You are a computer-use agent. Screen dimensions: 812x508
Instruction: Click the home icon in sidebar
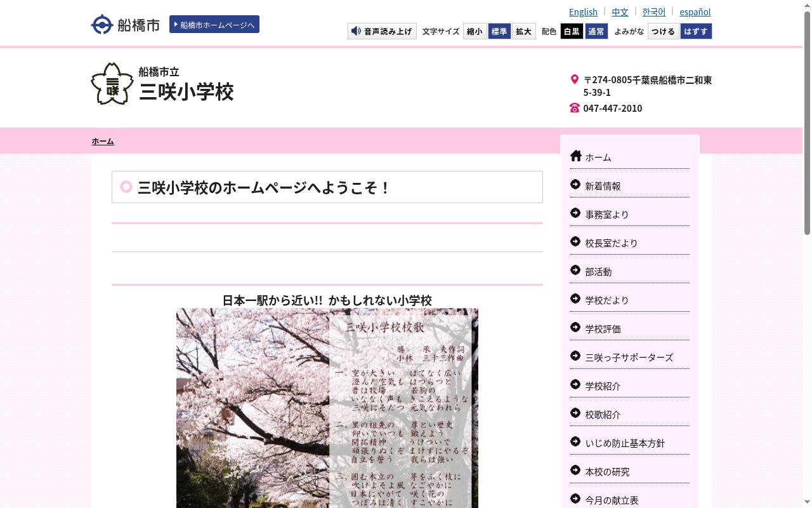tap(576, 156)
